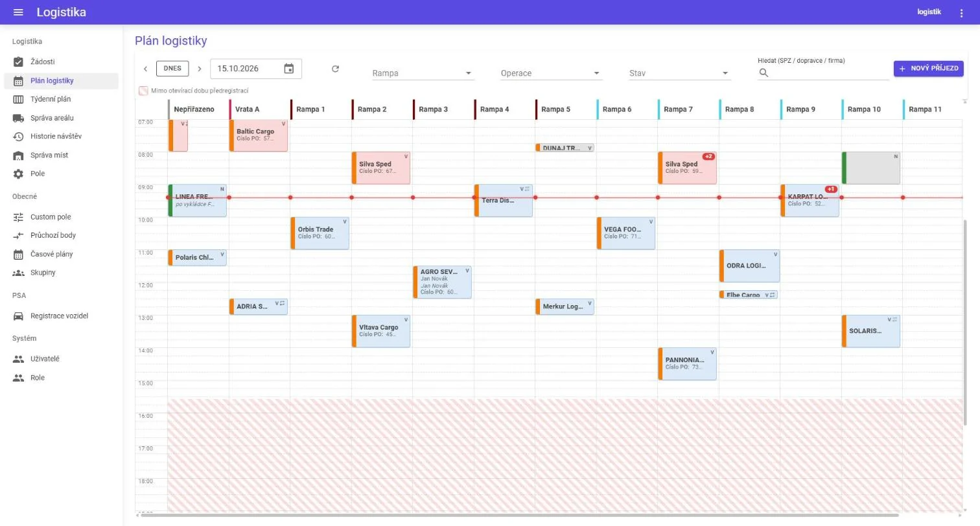Image resolution: width=980 pixels, height=526 pixels.
Task: Click the Správa areálu truck icon
Action: coord(18,118)
